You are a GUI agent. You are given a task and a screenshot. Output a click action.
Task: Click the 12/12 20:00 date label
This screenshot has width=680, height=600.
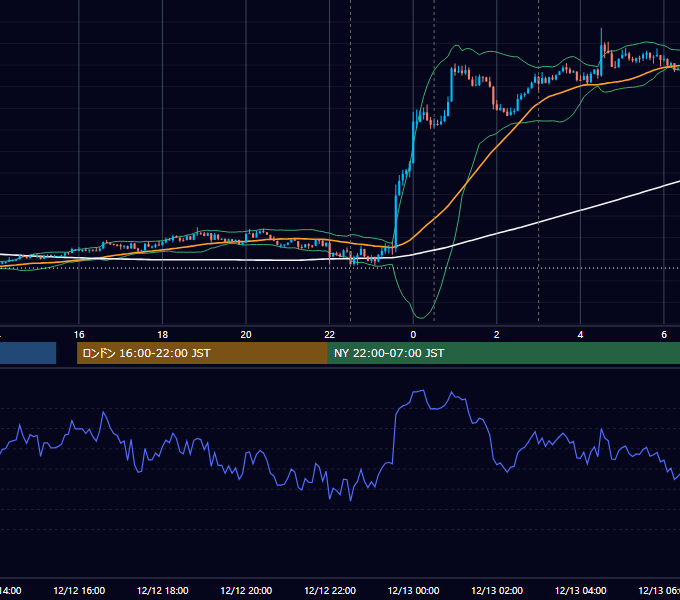(246, 590)
